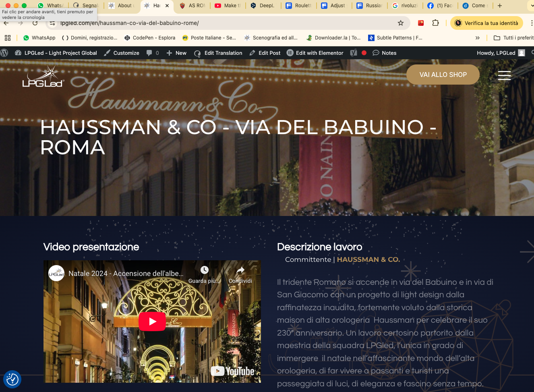Open LPGLed channel avatar on video
Screen dimensions: 534x392
pos(56,273)
